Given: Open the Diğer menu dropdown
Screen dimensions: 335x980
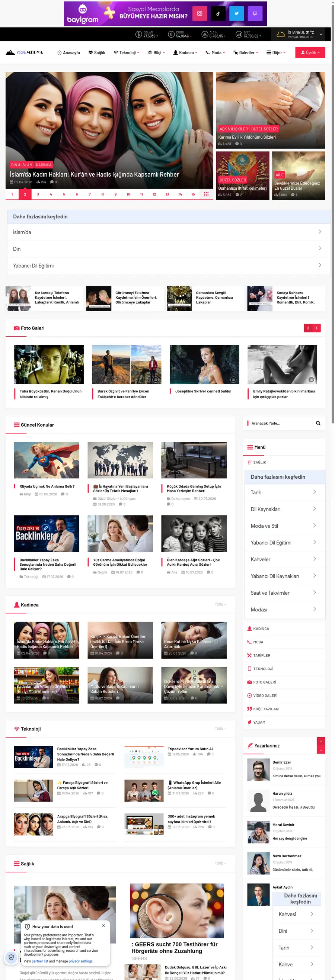Looking at the screenshot, I should [x=276, y=52].
